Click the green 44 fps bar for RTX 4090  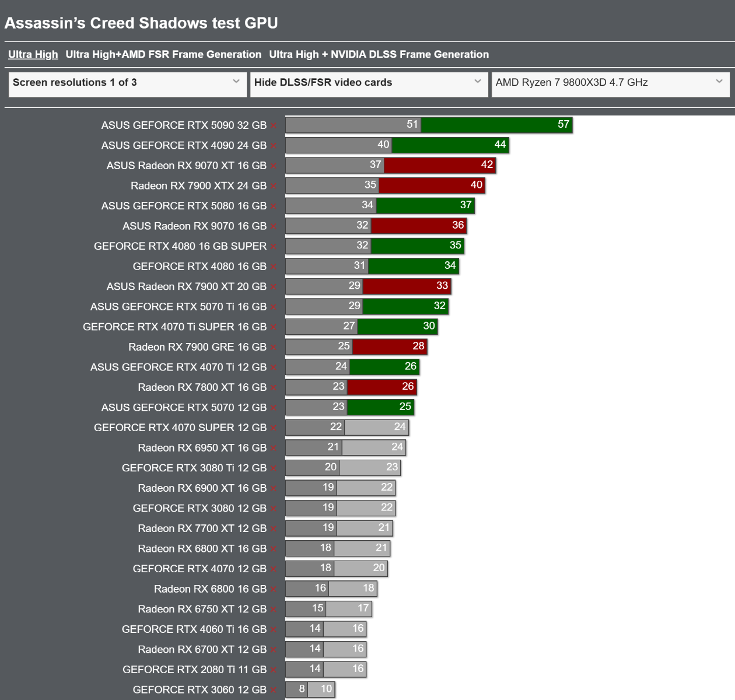[450, 145]
